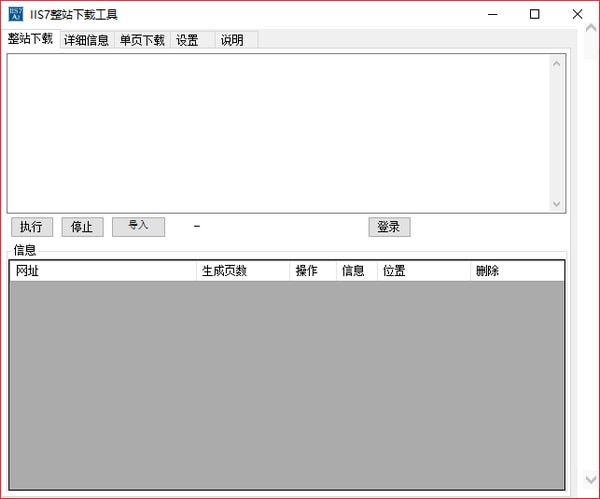The height and width of the screenshot is (499, 600).
Task: Click the 位置 column header
Action: coord(423,271)
